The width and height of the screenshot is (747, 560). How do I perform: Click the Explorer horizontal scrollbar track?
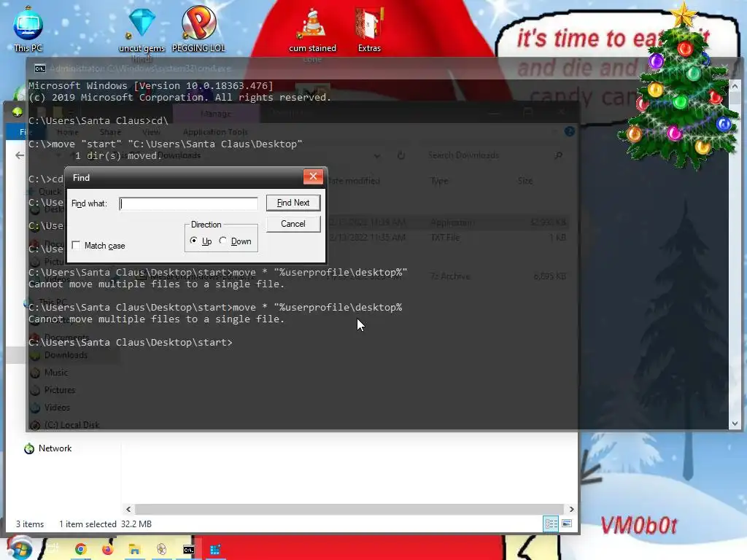(349, 510)
